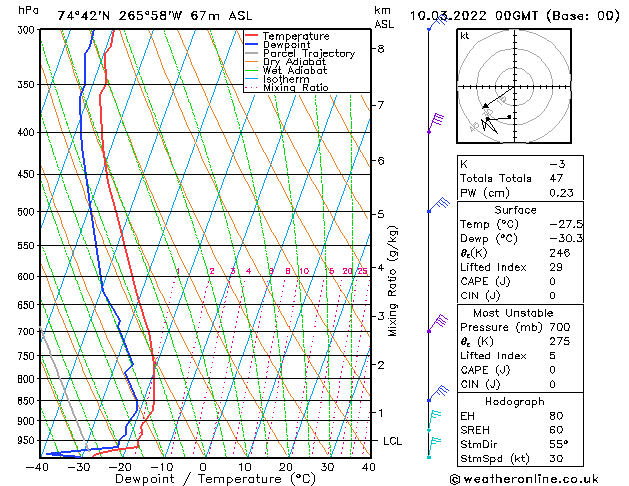This screenshot has height=486, width=629.
Task: Click the pink mixing ratio label '1'
Action: coord(178,271)
